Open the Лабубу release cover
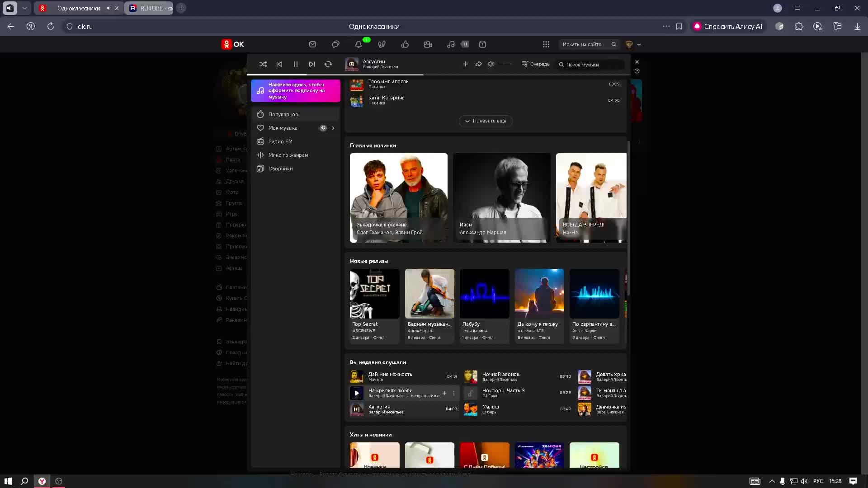The width and height of the screenshot is (868, 488). coord(485,294)
